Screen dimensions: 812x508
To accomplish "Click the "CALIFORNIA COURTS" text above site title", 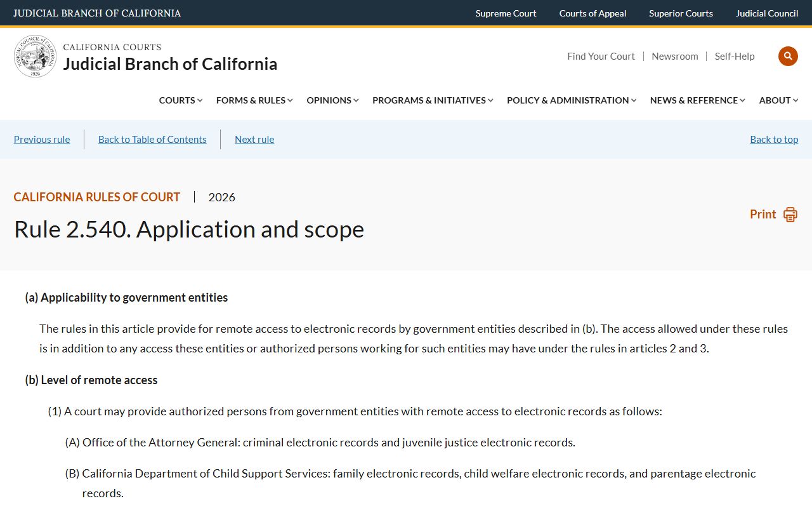I will (x=112, y=47).
